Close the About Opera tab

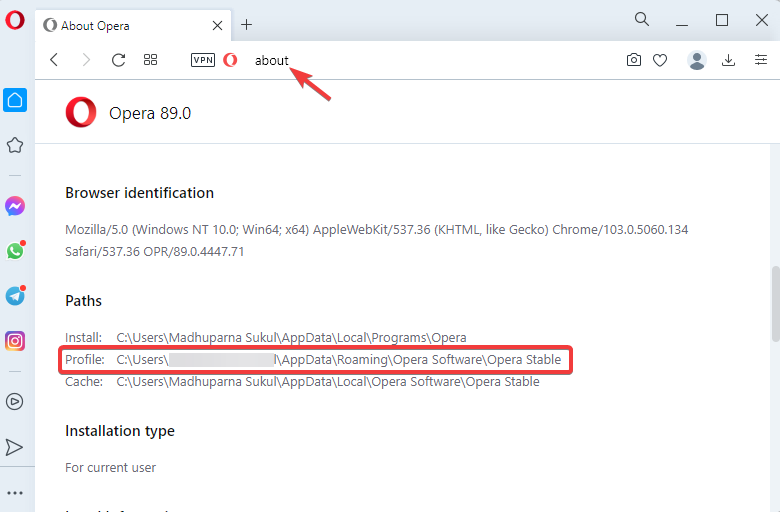click(217, 25)
